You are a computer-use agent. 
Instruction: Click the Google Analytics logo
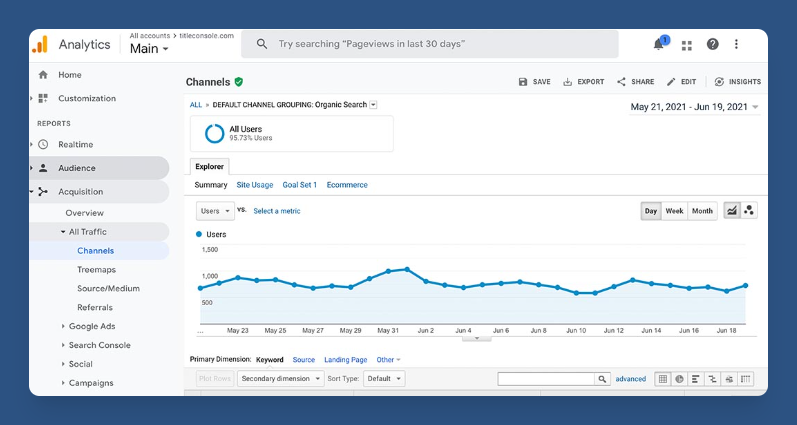tap(40, 45)
